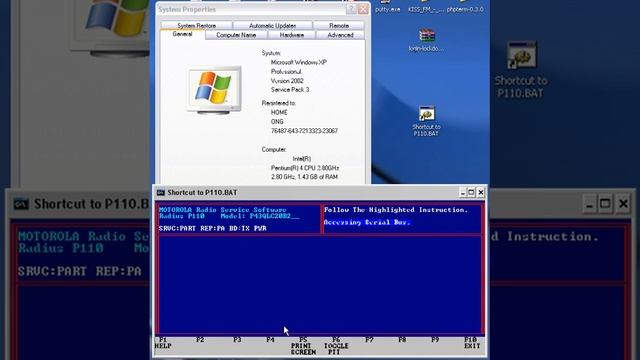Open the login-lock archive desktop icon
Viewport: 640px width, 360px height.
tap(427, 40)
